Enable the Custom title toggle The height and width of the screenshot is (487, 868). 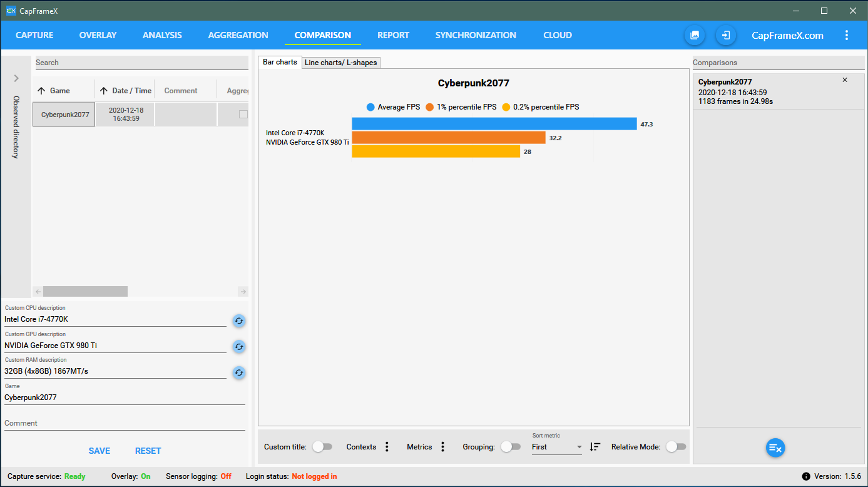pyautogui.click(x=322, y=447)
